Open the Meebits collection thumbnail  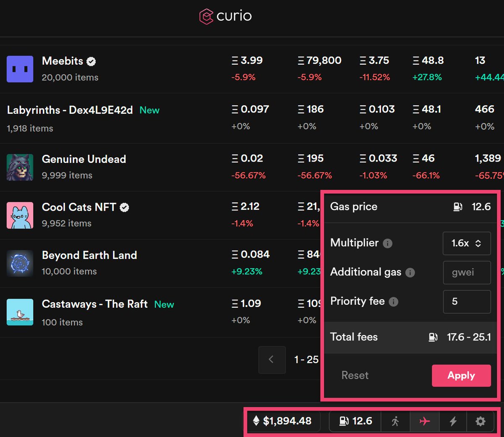[20, 69]
